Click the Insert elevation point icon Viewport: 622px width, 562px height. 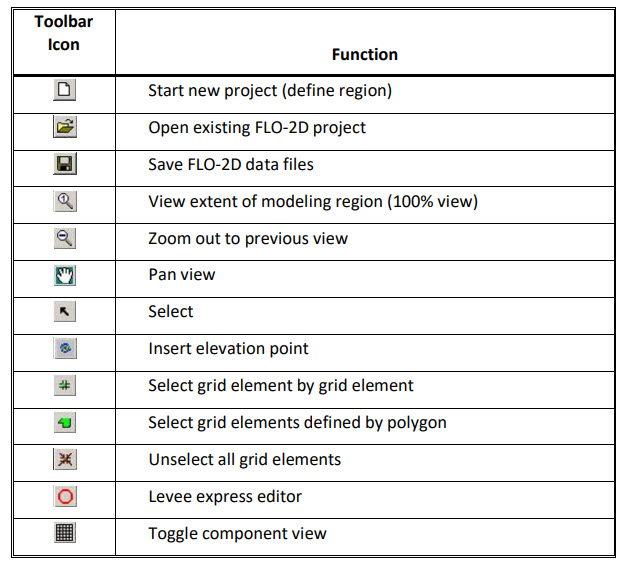click(x=64, y=348)
